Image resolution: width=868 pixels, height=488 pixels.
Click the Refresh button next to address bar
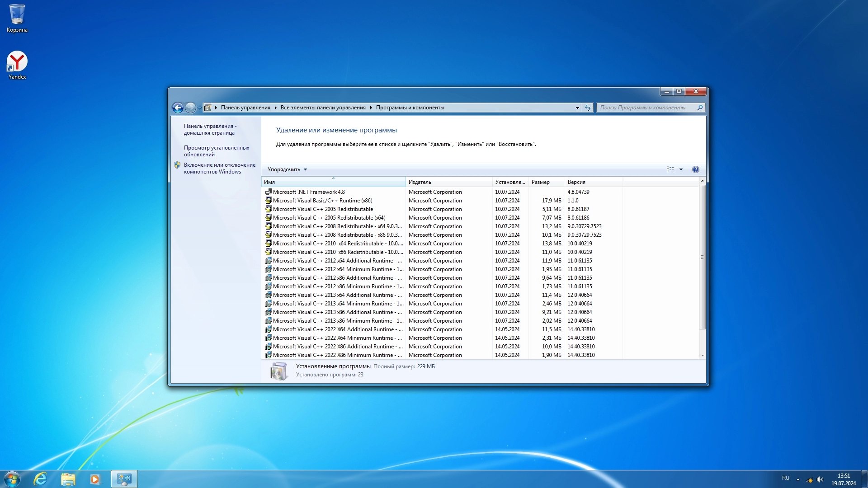click(588, 108)
